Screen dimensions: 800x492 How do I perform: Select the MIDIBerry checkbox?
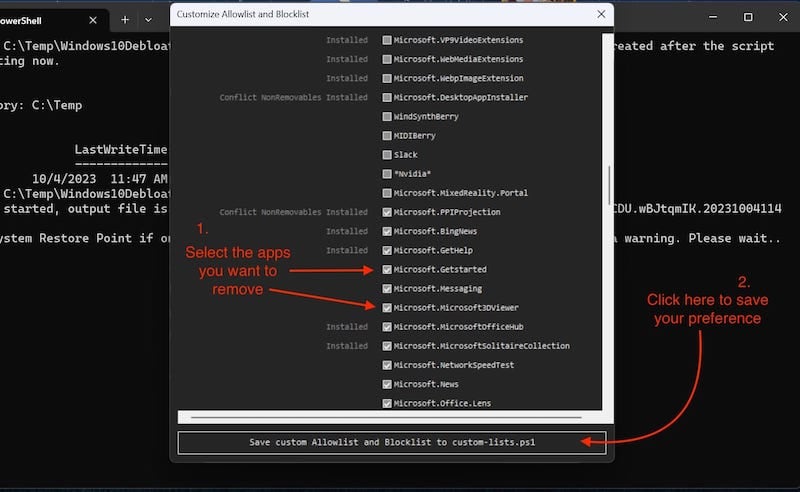coord(387,136)
